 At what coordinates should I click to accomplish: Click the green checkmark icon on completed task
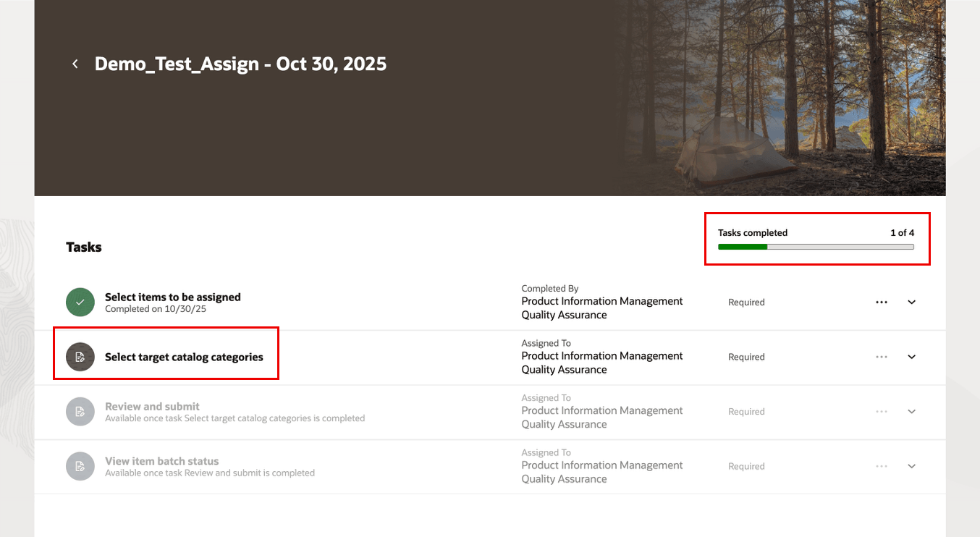click(x=80, y=302)
